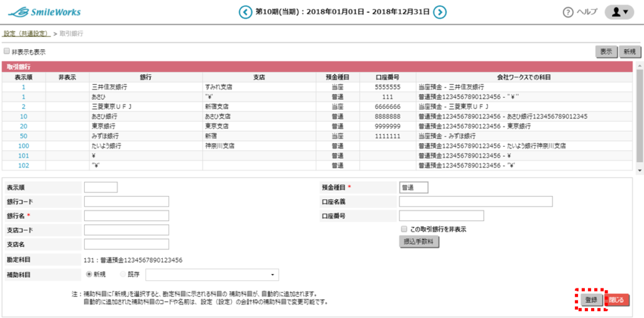The height and width of the screenshot is (318, 644).
Task: Focus the 表示順 input field
Action: tap(101, 187)
